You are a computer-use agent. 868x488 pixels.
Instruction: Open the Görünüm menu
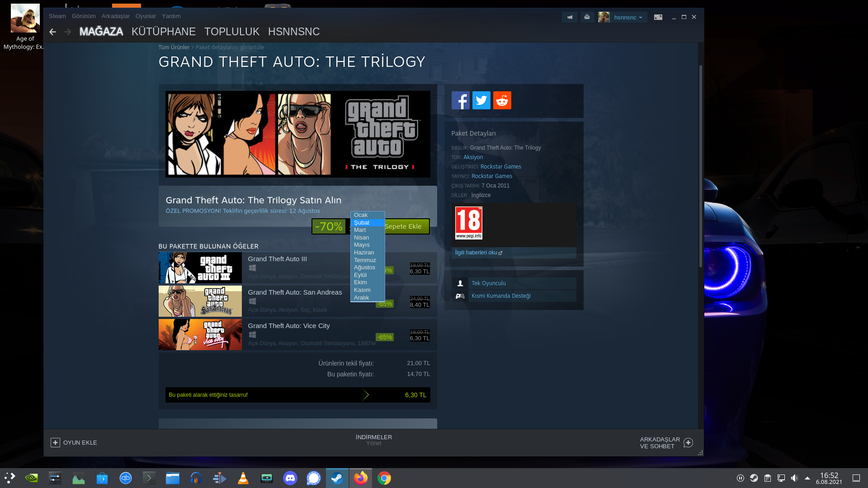(x=84, y=16)
